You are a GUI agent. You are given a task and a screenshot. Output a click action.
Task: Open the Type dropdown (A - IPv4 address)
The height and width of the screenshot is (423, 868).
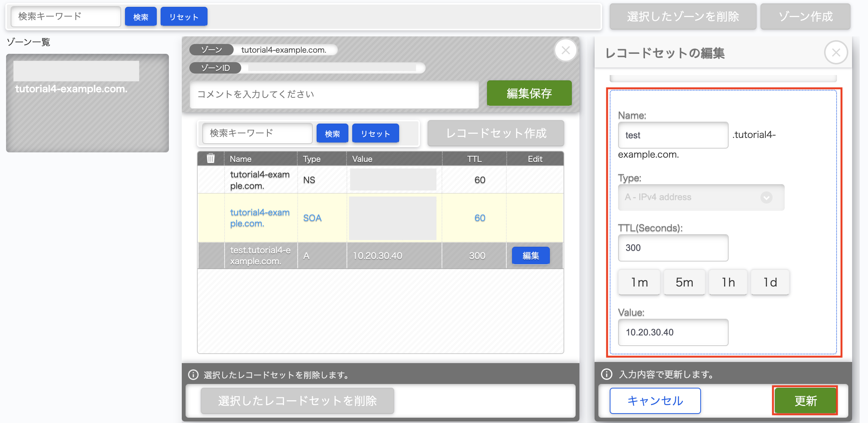[701, 197]
